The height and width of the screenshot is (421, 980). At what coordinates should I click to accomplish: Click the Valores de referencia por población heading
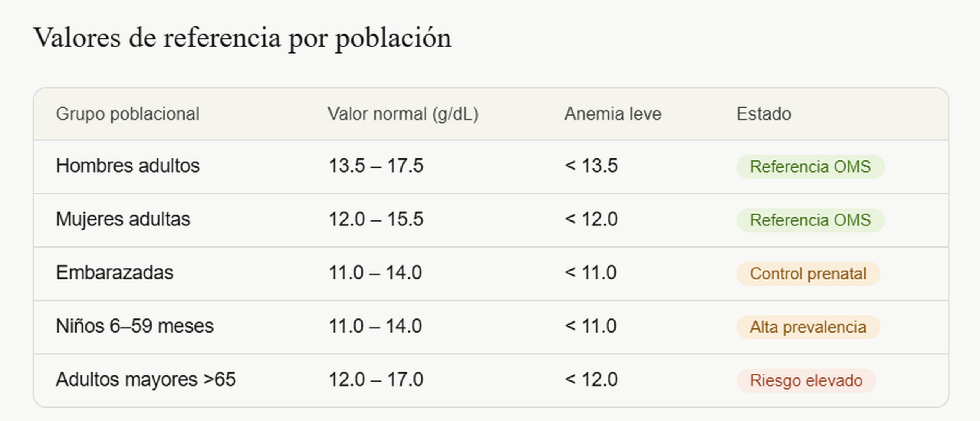(x=242, y=39)
